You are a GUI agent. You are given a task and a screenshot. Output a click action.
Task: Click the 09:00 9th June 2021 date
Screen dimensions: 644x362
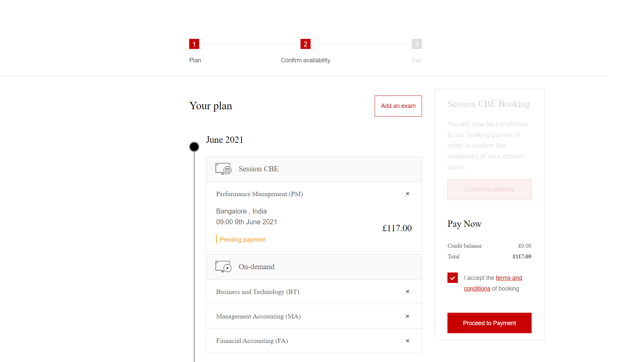point(247,222)
